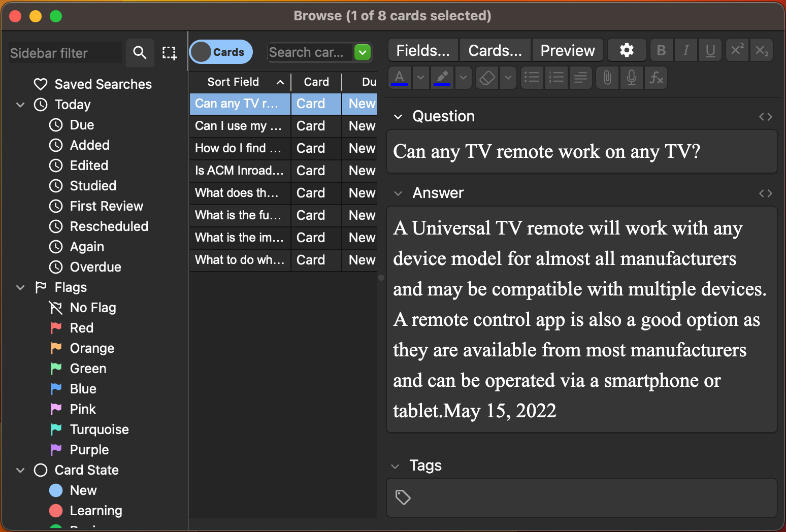Toggle HTML editor for the Answer field
The width and height of the screenshot is (786, 532).
(765, 193)
